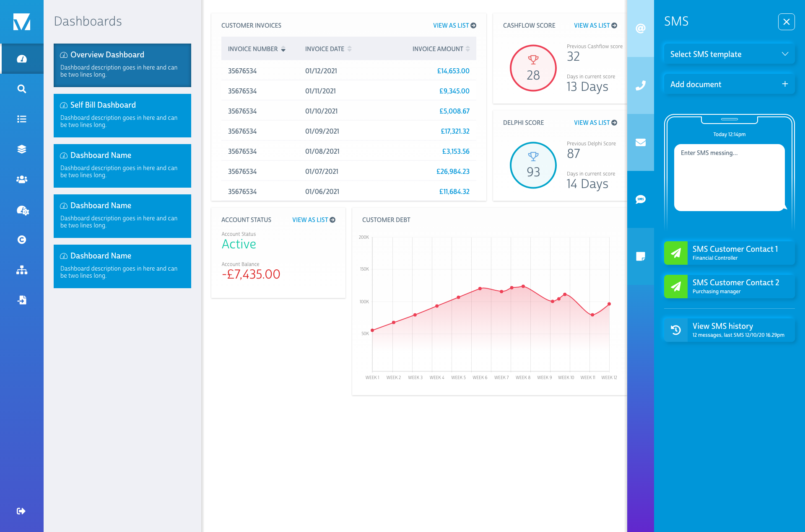Open the email @ contact tab
Viewport: 805px width, 532px height.
coord(640,28)
